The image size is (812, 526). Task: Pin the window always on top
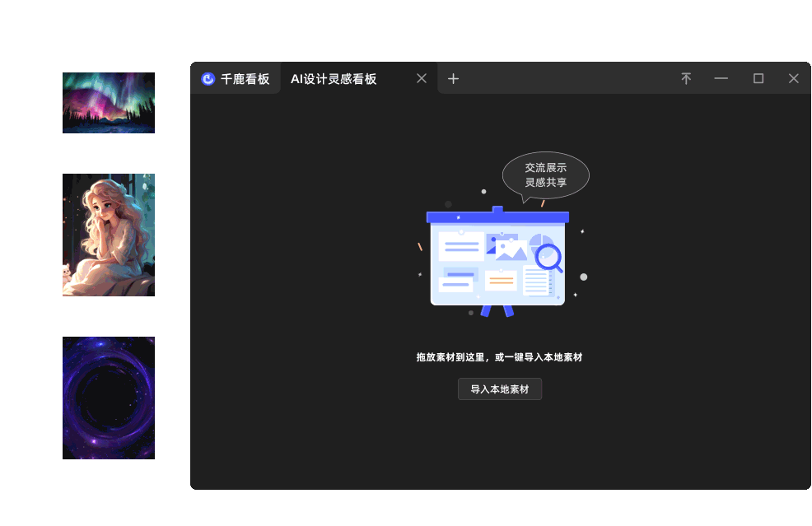[686, 78]
